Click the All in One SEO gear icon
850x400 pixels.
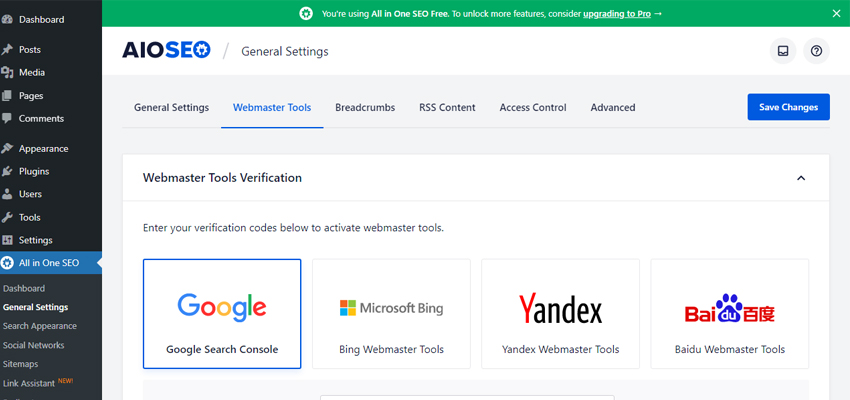8,263
